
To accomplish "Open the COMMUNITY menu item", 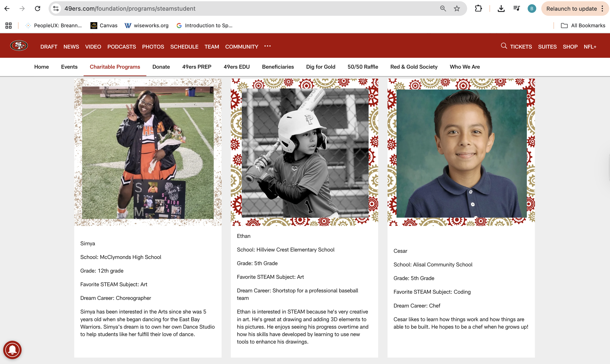I will tap(242, 47).
